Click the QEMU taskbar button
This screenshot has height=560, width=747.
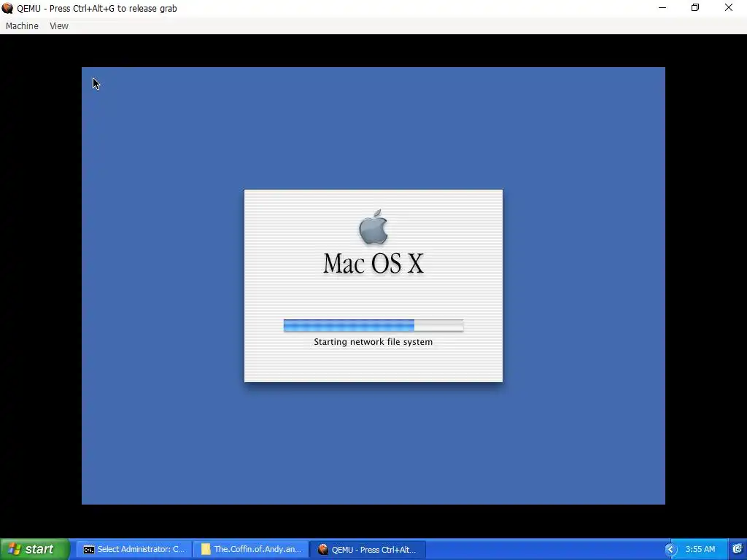[368, 549]
